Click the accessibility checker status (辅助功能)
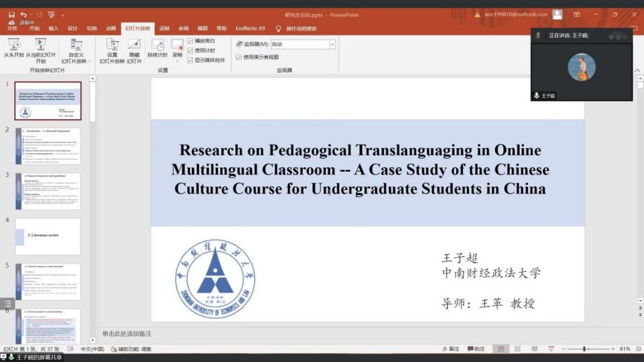 pyautogui.click(x=131, y=350)
